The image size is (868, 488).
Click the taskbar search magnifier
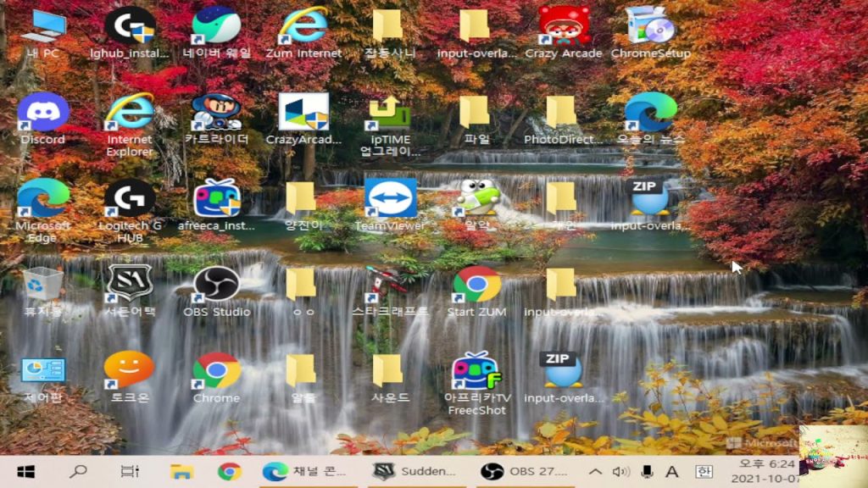[78, 471]
